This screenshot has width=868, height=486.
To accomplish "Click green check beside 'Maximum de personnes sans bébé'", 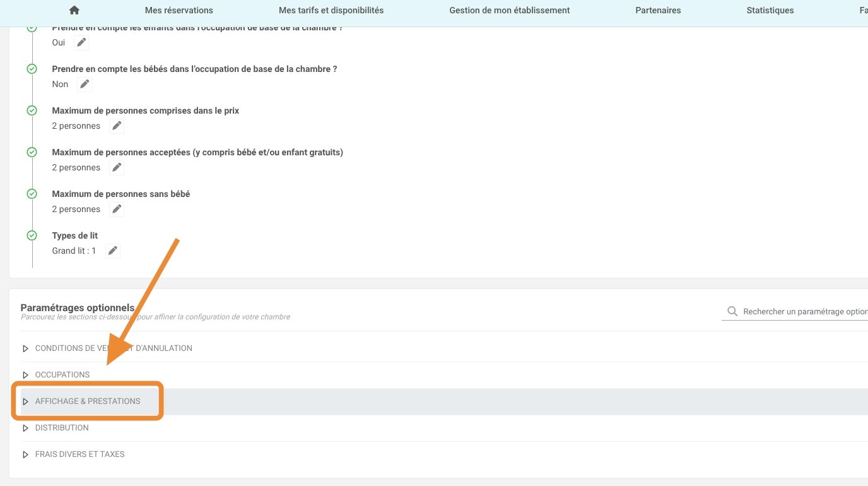I will (32, 194).
